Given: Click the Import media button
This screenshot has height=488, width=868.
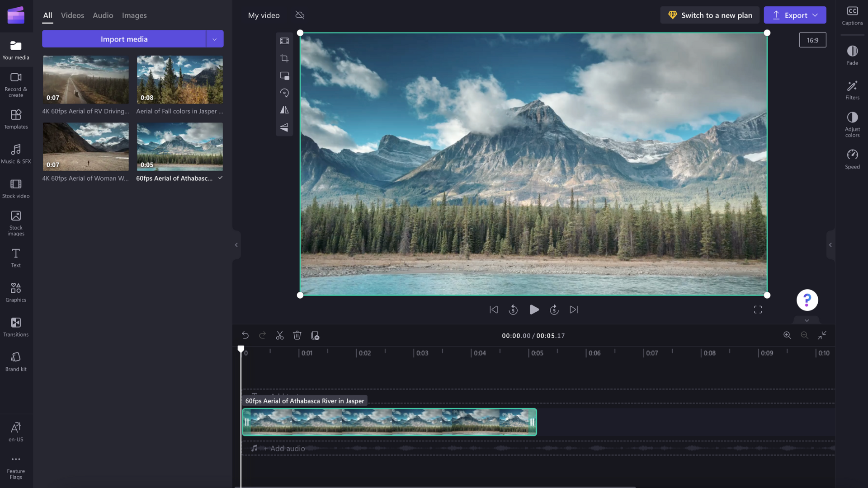Looking at the screenshot, I should pyautogui.click(x=124, y=39).
